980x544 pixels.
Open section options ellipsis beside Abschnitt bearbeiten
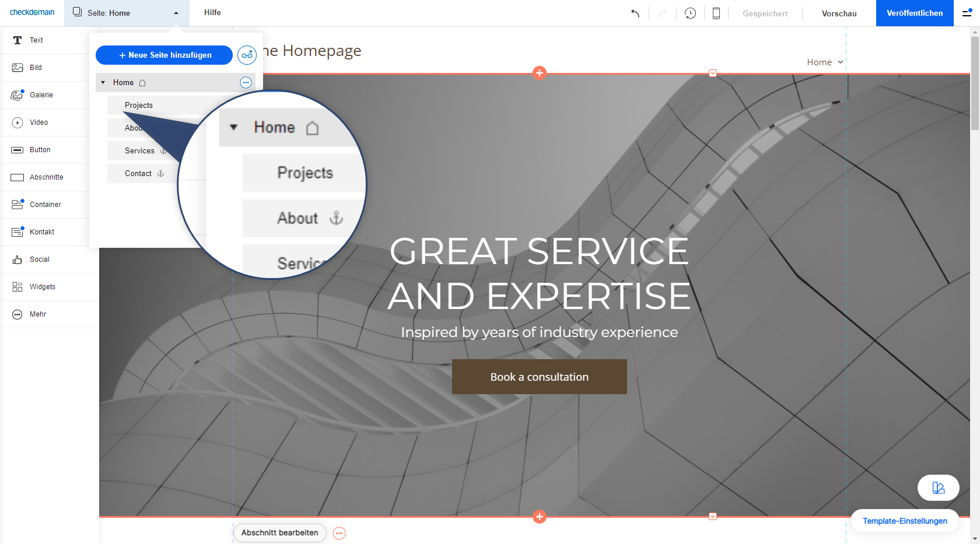point(339,533)
